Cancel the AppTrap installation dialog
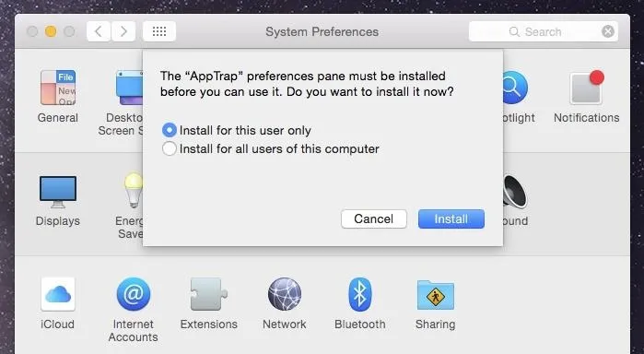 coord(374,218)
